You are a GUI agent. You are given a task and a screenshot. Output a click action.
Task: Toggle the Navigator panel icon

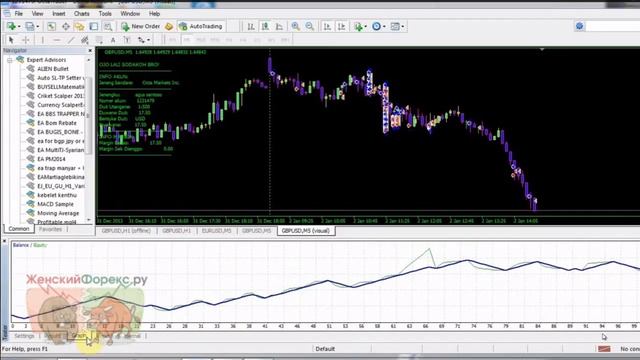(79, 27)
